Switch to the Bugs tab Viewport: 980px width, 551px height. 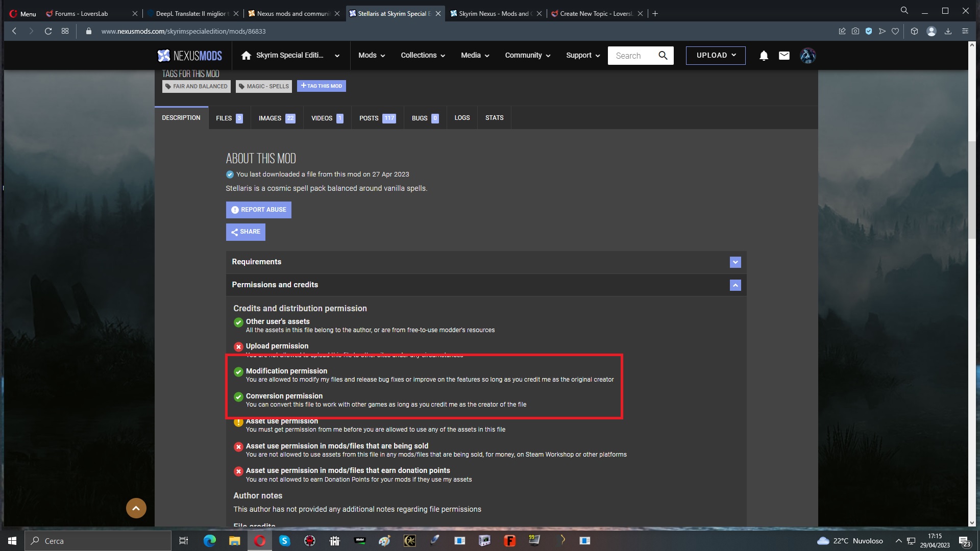point(425,118)
